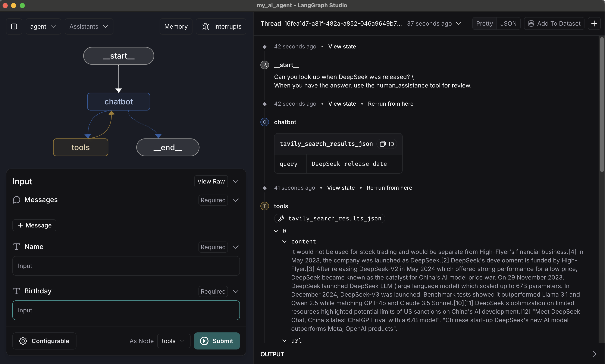
Task: Switch view to Pretty mode
Action: pos(484,23)
